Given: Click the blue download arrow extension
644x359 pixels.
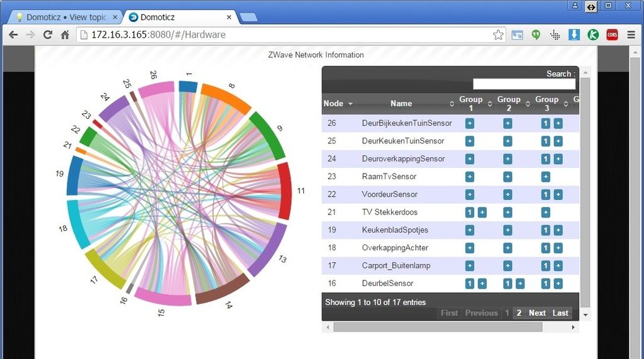Looking at the screenshot, I should coord(574,35).
